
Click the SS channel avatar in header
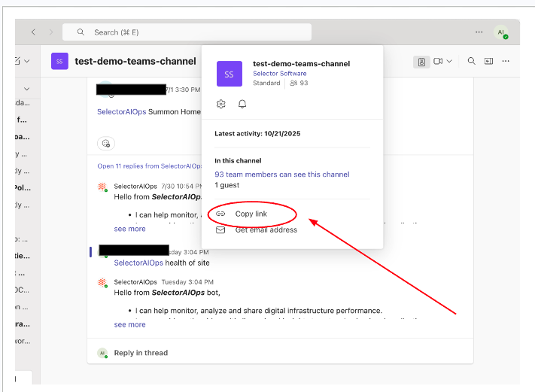tap(60, 61)
